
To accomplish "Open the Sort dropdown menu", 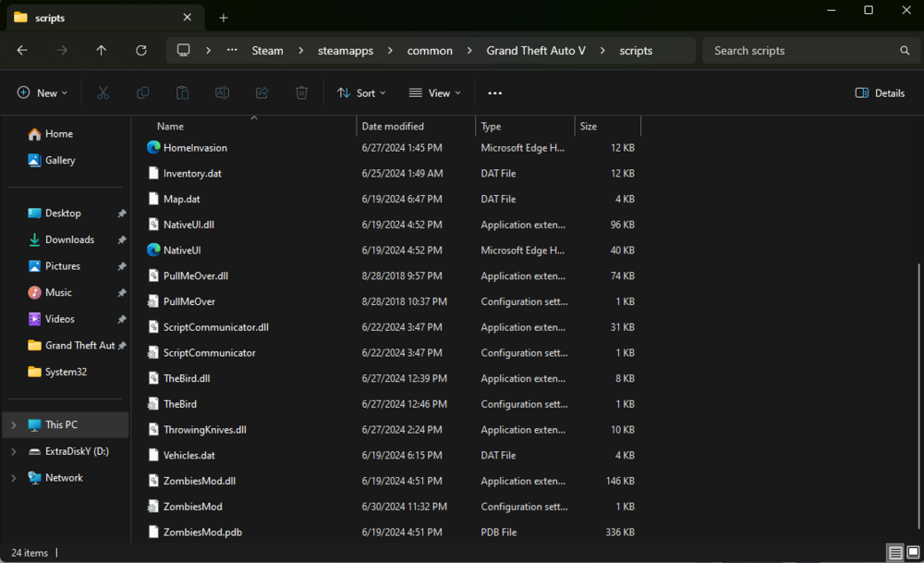I will [361, 93].
